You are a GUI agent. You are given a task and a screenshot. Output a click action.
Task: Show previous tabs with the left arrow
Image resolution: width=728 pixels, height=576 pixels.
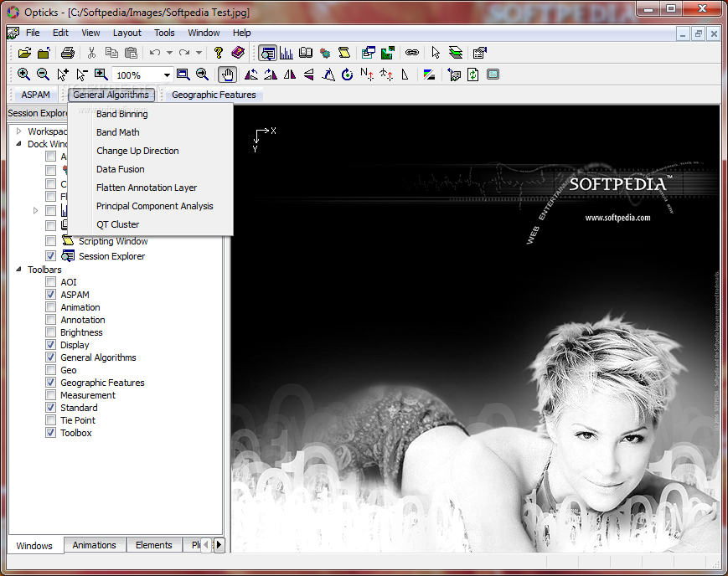[207, 545]
